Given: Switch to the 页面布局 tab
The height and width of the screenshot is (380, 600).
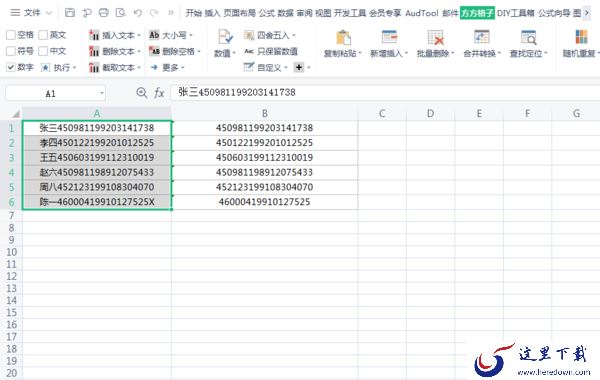Looking at the screenshot, I should 239,13.
